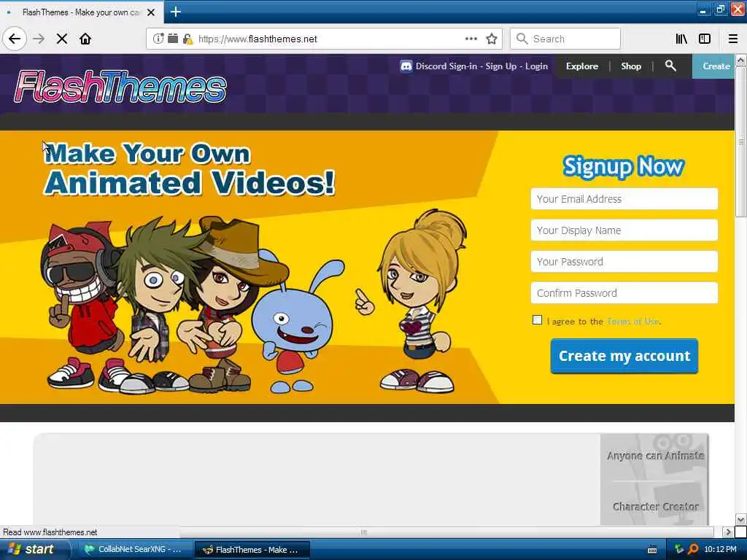Open the Library icon in toolbar

click(x=681, y=39)
